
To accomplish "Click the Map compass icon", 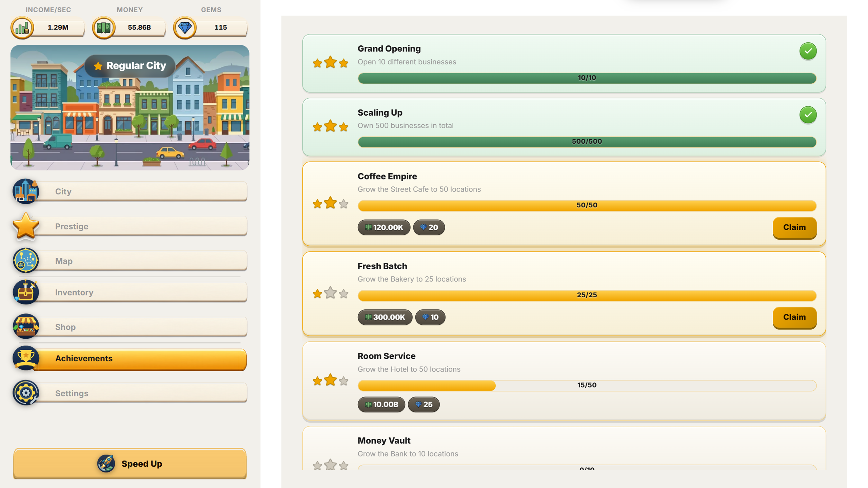I will [25, 261].
